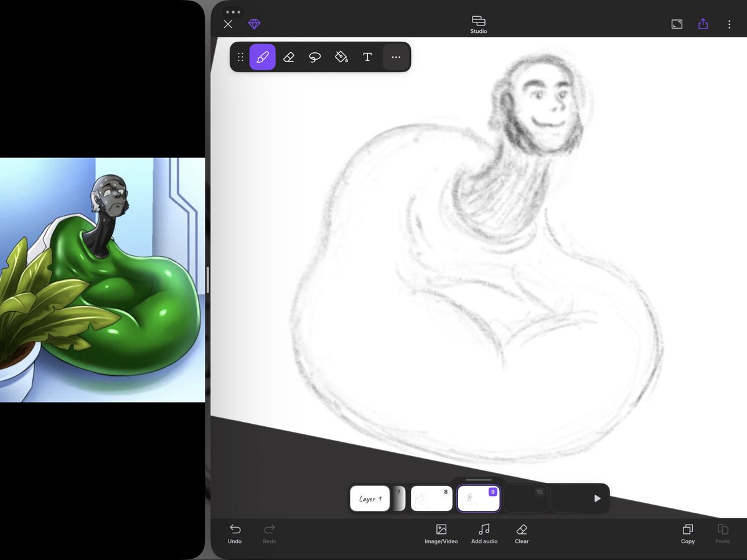This screenshot has width=747, height=560.
Task: Grab the toolbar drag handle dots
Action: pos(240,57)
